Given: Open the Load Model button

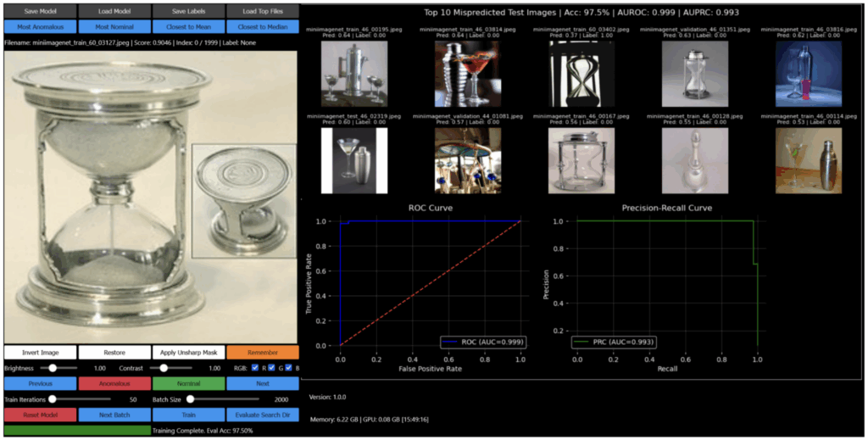Looking at the screenshot, I should point(114,11).
